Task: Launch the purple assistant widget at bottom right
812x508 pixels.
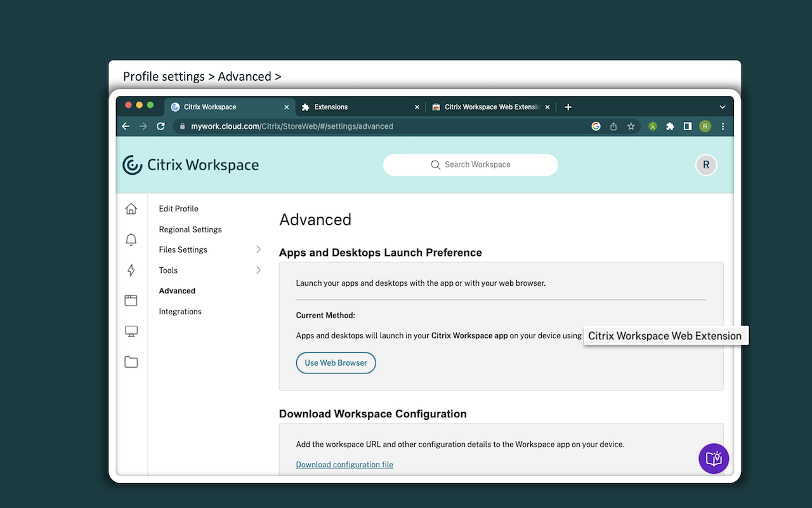Action: [x=714, y=458]
